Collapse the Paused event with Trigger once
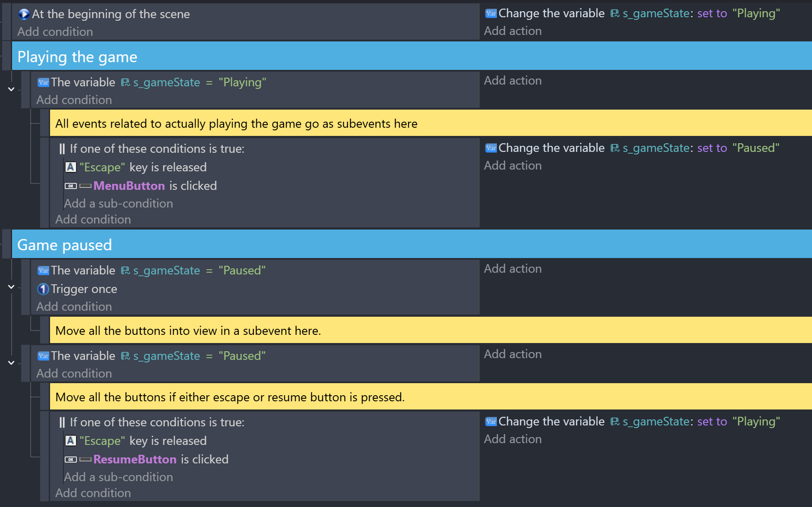 [11, 287]
